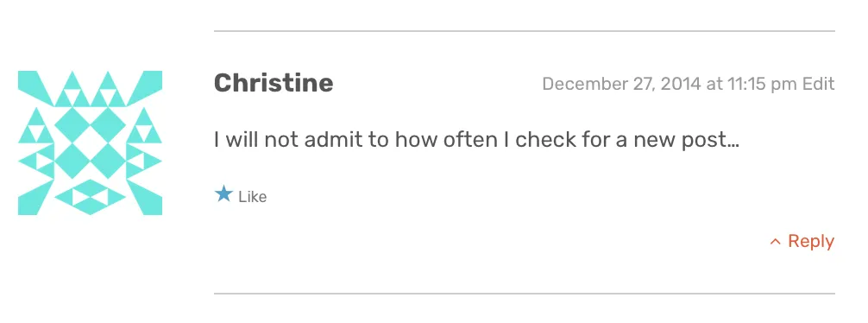Click the center diamond of the avatar
This screenshot has width=868, height=323.
pos(91,143)
